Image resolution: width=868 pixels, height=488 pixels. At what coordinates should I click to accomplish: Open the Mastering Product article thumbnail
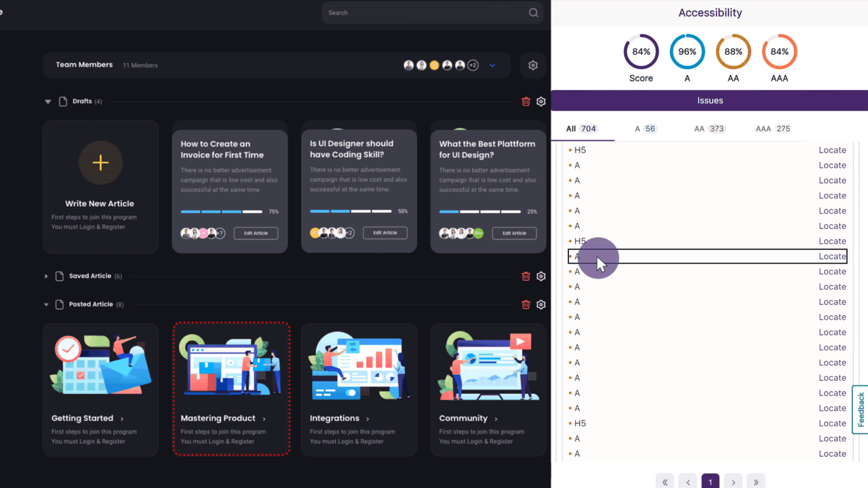pyautogui.click(x=231, y=364)
